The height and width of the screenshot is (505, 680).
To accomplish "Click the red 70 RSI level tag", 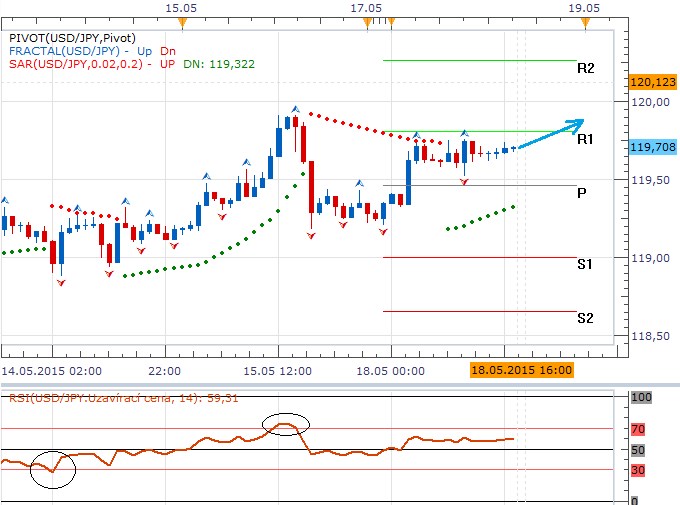I will [x=638, y=429].
